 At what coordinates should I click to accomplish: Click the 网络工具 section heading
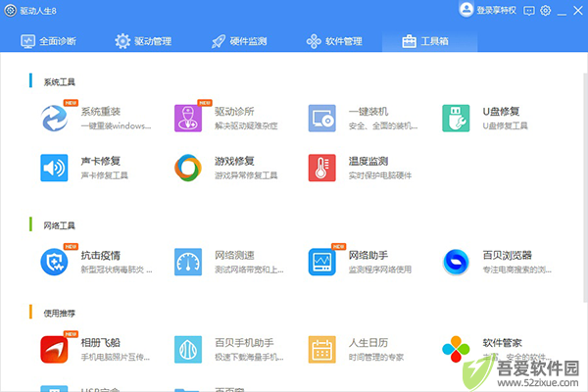59,225
